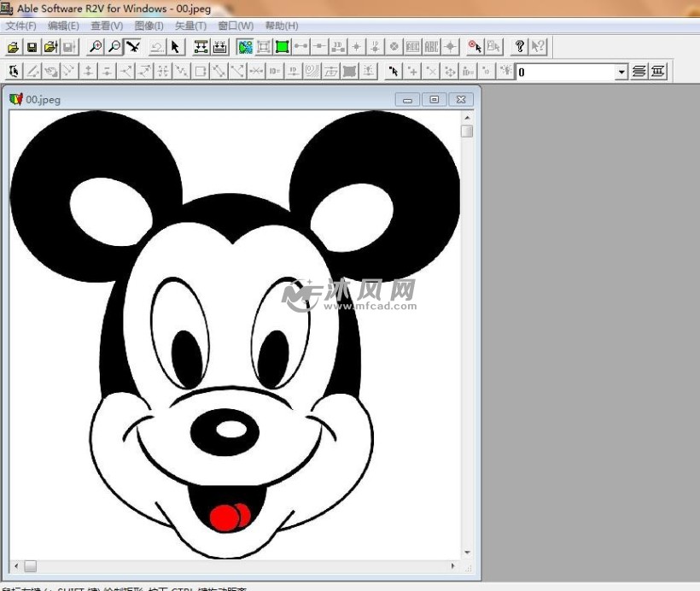Screen dimensions: 700x591
Task: Click the vertical scrollbar down arrow
Action: click(x=467, y=553)
